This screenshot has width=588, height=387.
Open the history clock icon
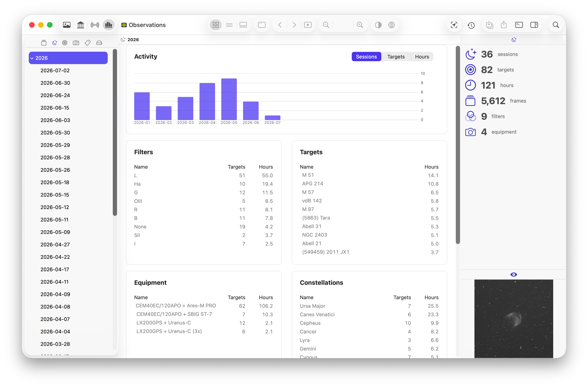tap(471, 25)
